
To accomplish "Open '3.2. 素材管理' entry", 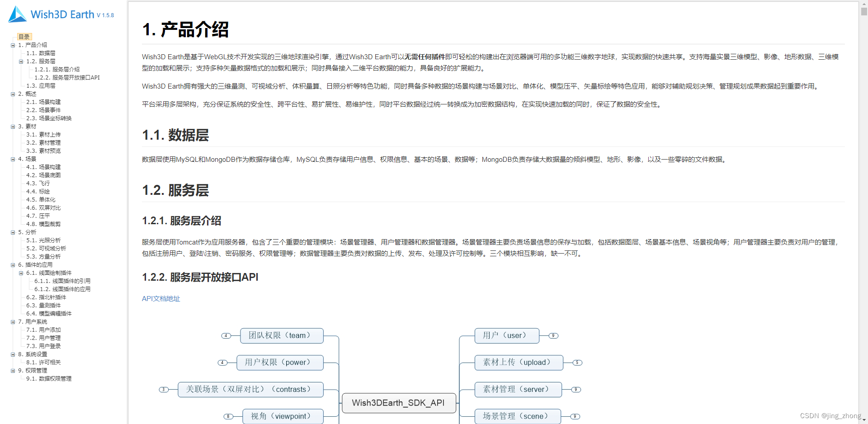I will pyautogui.click(x=43, y=143).
